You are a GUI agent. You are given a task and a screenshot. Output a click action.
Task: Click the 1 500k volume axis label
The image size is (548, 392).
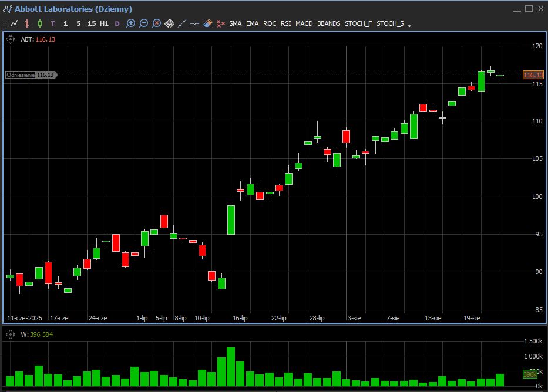[533, 341]
